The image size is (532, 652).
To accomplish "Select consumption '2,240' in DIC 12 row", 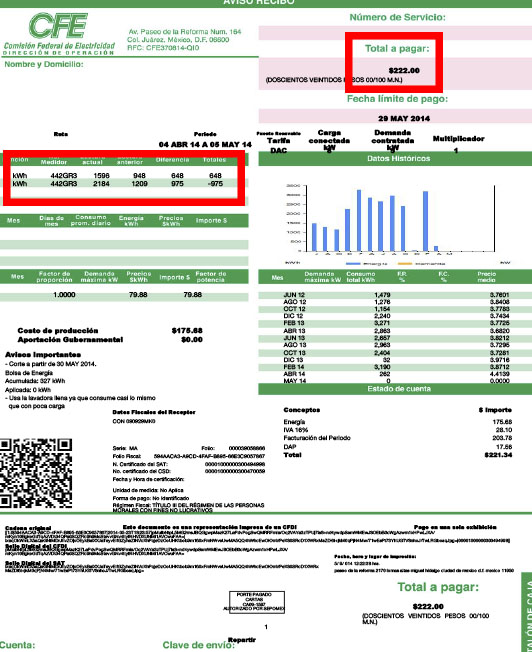I will 382,316.
